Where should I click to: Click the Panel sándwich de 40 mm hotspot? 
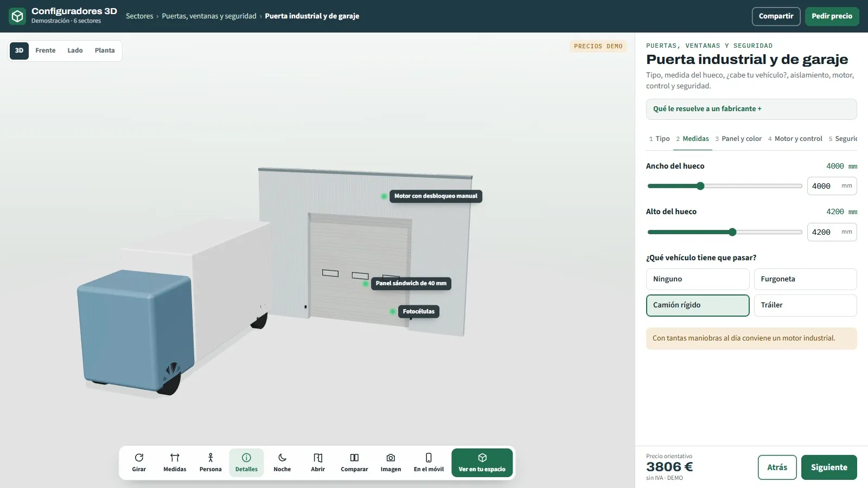tap(366, 284)
